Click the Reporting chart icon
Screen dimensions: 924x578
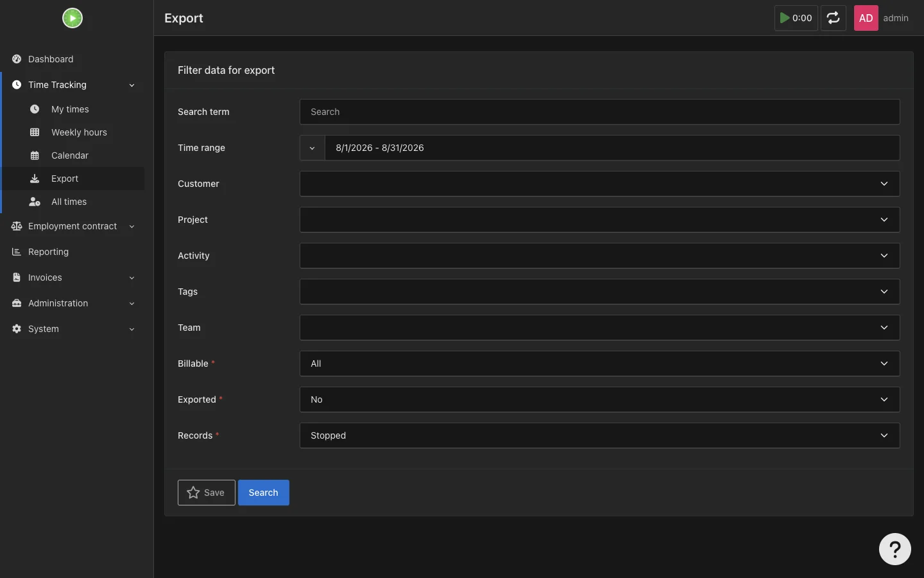(17, 252)
